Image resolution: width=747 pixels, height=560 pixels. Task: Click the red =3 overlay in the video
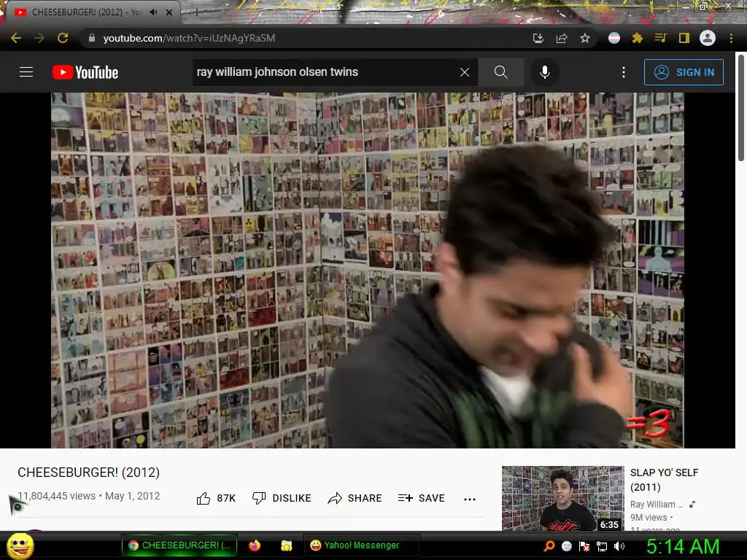pos(649,424)
